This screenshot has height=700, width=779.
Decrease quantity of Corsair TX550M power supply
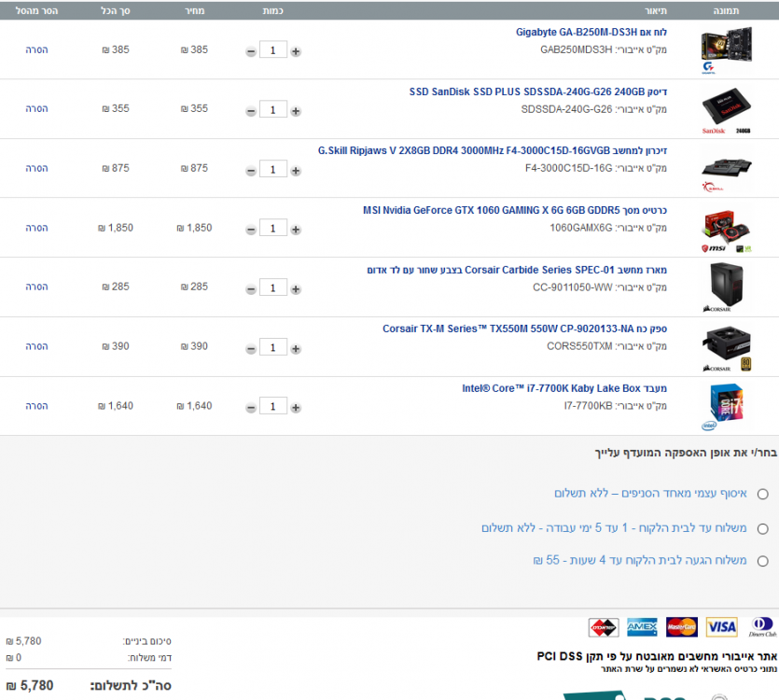[x=251, y=348]
